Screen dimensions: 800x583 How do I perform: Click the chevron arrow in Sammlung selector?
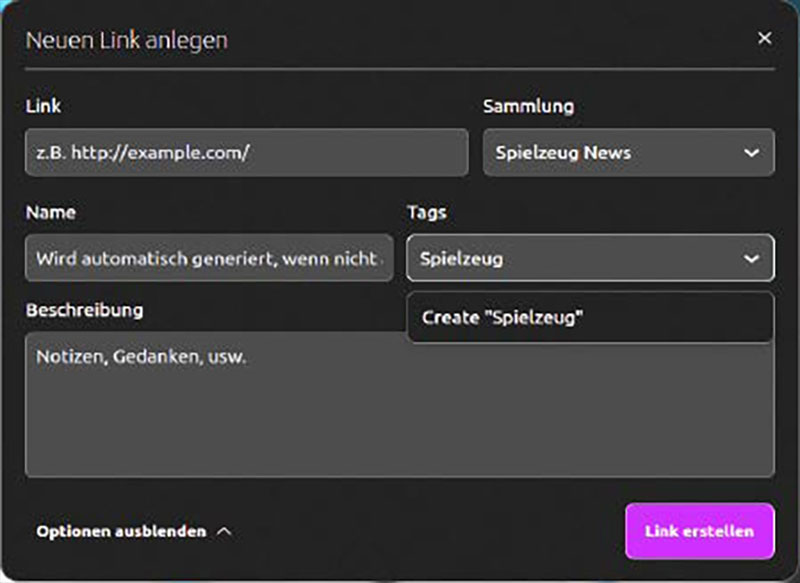point(751,153)
